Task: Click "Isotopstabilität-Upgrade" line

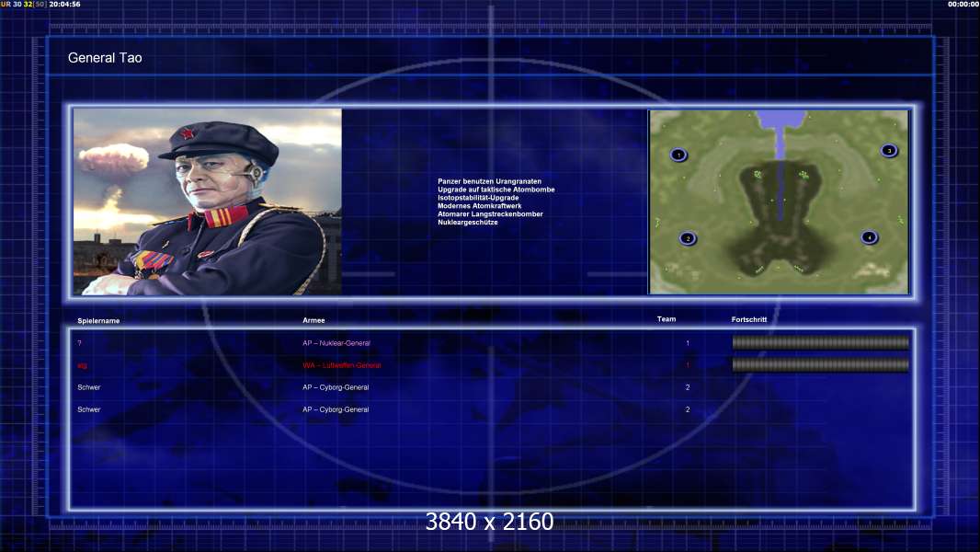Action: tap(478, 198)
